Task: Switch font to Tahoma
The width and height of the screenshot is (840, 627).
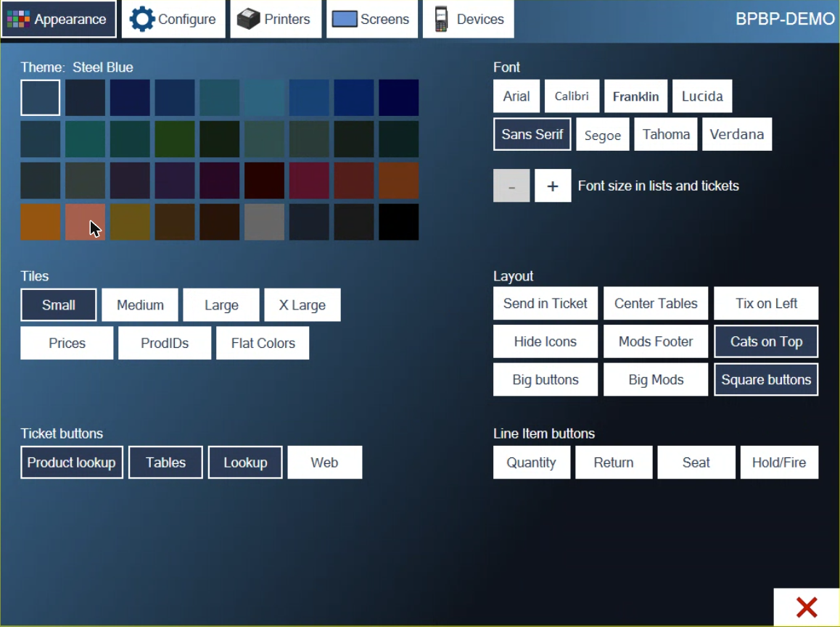Action: [x=666, y=134]
